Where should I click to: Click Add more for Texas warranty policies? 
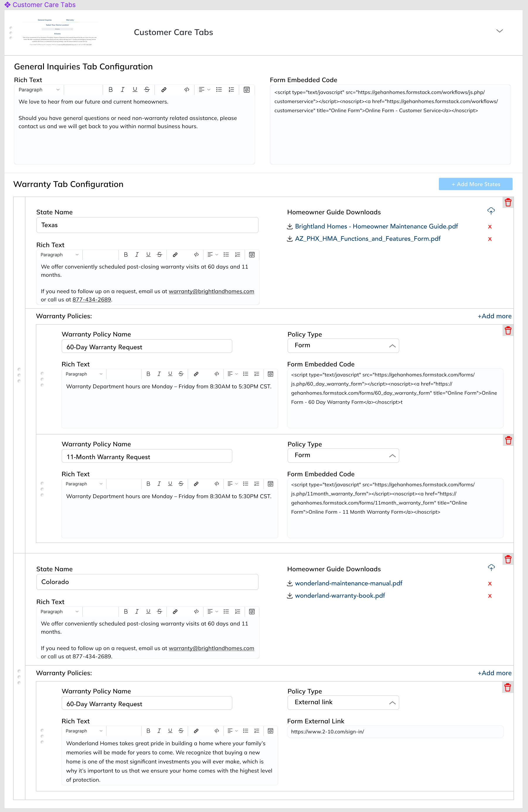(494, 316)
